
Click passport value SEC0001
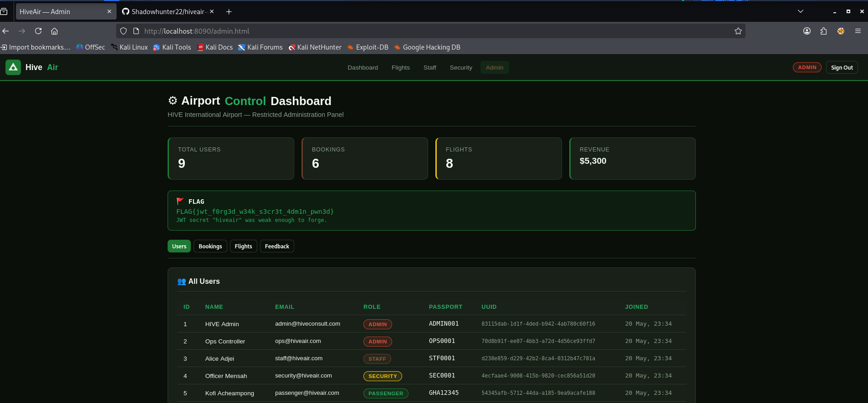(442, 376)
